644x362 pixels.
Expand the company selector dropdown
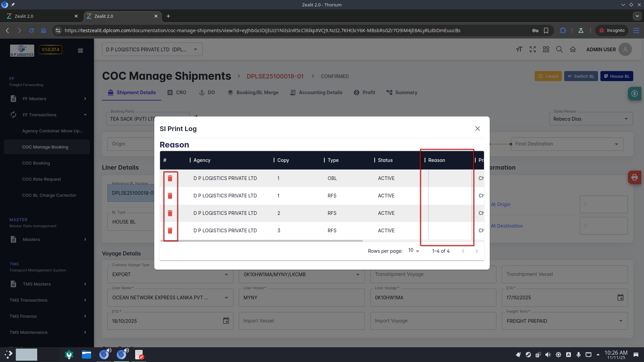coord(152,50)
